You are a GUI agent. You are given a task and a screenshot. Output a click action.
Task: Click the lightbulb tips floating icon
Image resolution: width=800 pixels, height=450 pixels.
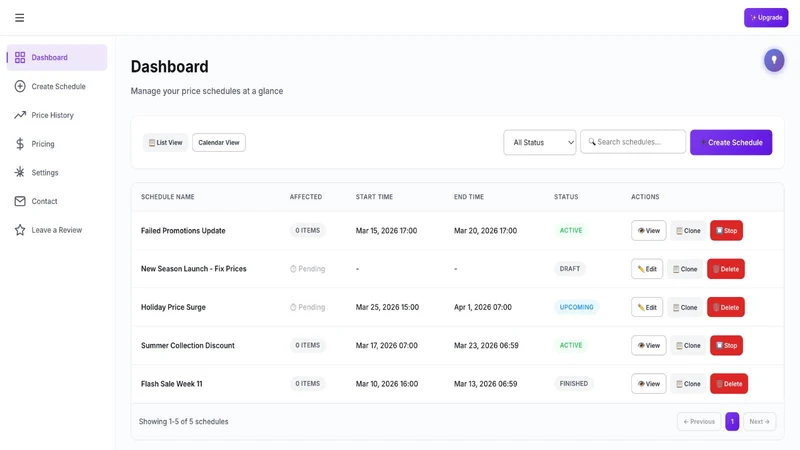pyautogui.click(x=774, y=60)
